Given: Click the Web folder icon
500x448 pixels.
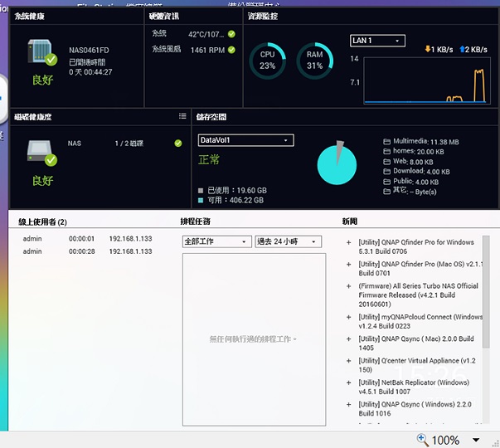Looking at the screenshot, I should [x=386, y=162].
